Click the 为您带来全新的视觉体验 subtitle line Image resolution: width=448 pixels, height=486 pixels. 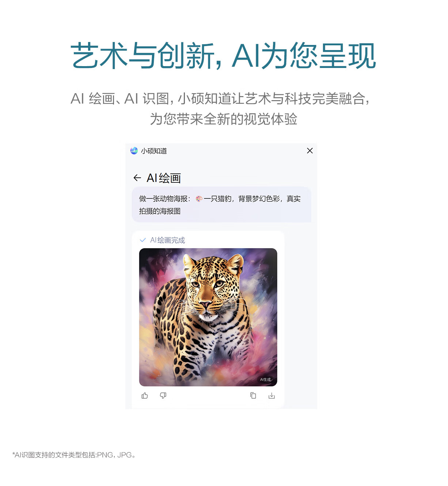[x=224, y=119]
